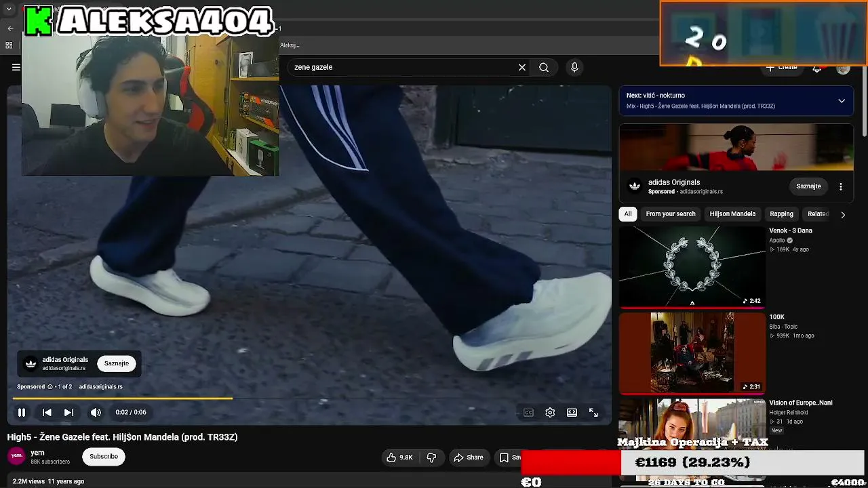Save the video with the bookmark button
The image size is (868, 488).
(x=509, y=457)
